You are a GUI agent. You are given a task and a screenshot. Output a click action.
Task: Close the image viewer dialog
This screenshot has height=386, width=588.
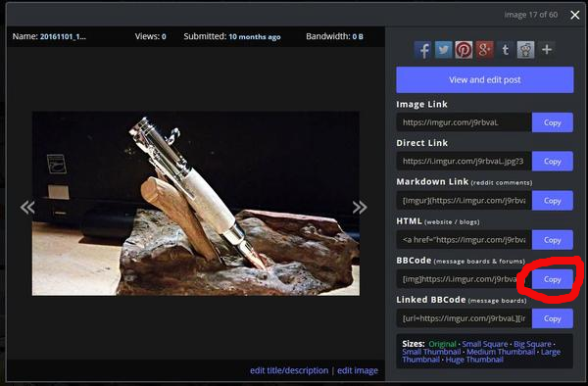pos(574,15)
